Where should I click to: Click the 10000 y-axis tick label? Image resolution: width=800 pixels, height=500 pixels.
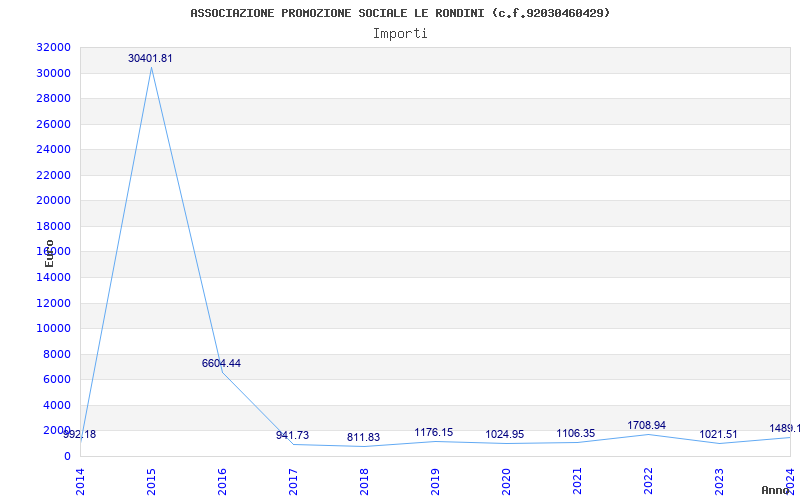click(53, 328)
